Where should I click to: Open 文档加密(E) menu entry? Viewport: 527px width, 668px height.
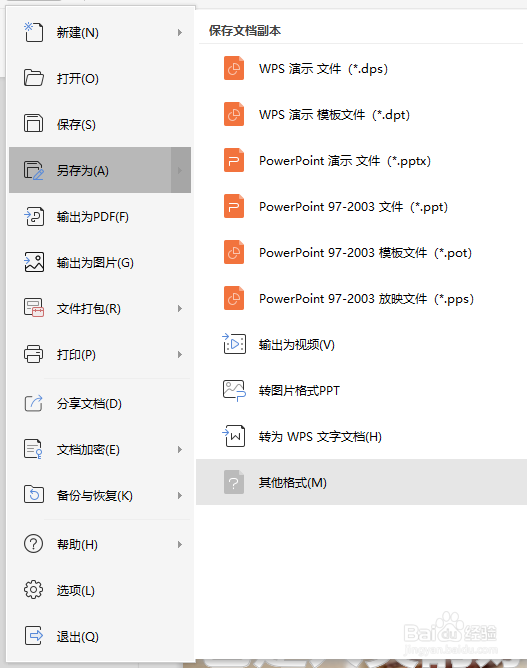(x=100, y=449)
